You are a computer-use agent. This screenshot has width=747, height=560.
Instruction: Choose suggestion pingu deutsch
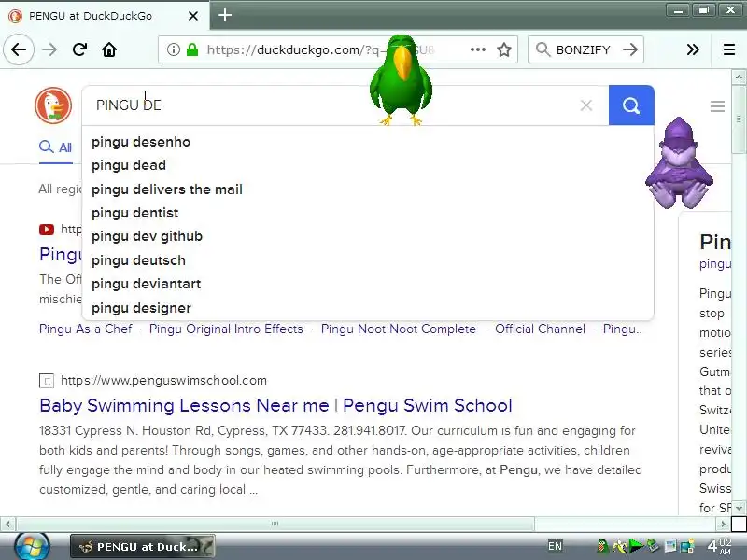click(138, 260)
